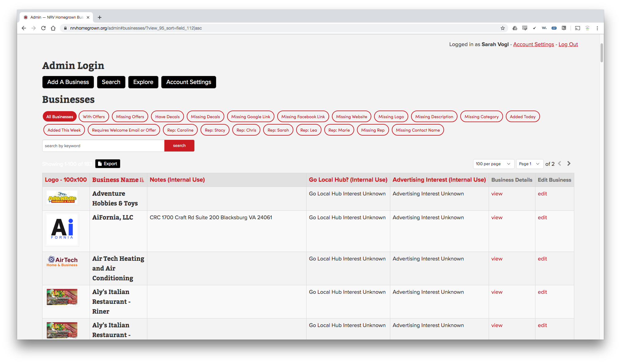Open the Chrome three-dot menu
621x364 pixels.
tap(597, 28)
